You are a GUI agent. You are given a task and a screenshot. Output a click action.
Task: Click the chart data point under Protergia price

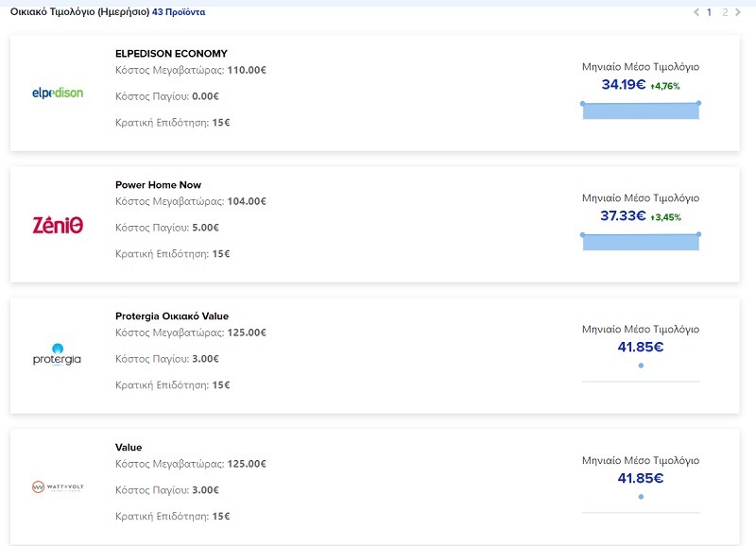(641, 366)
